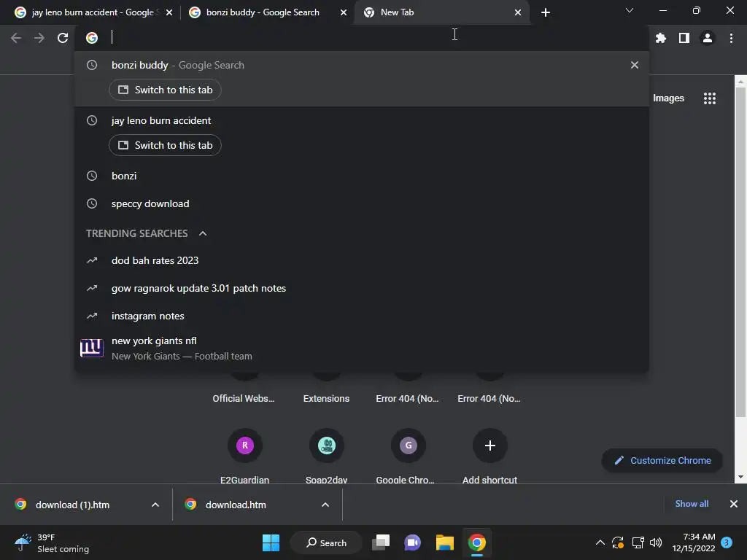Open the Extensions puzzle icon
The width and height of the screenshot is (747, 560).
(x=660, y=38)
